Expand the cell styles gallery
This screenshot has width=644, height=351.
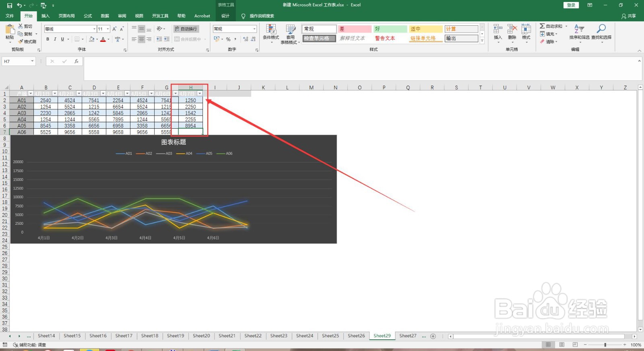[482, 41]
